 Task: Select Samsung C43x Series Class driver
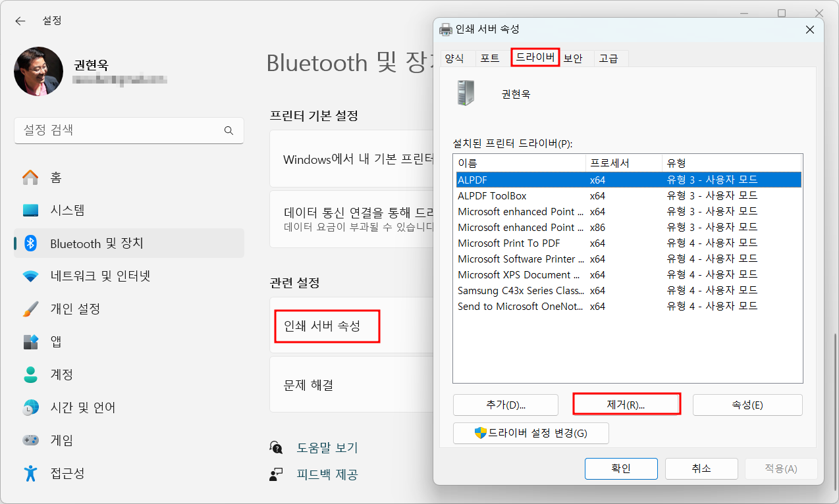(x=628, y=290)
